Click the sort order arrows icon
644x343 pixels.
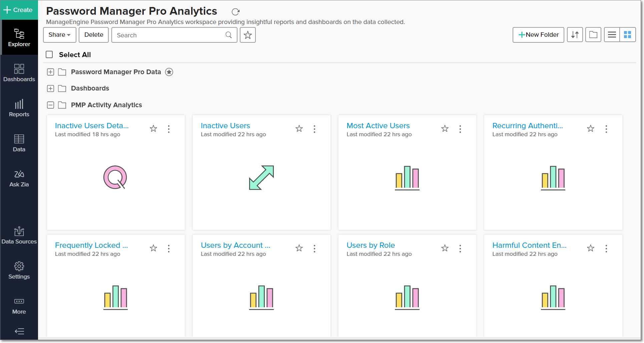[575, 35]
